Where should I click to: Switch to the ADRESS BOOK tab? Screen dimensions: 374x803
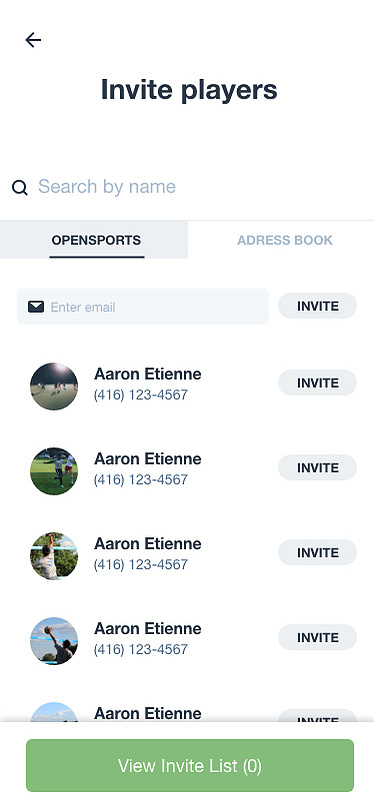tap(285, 240)
